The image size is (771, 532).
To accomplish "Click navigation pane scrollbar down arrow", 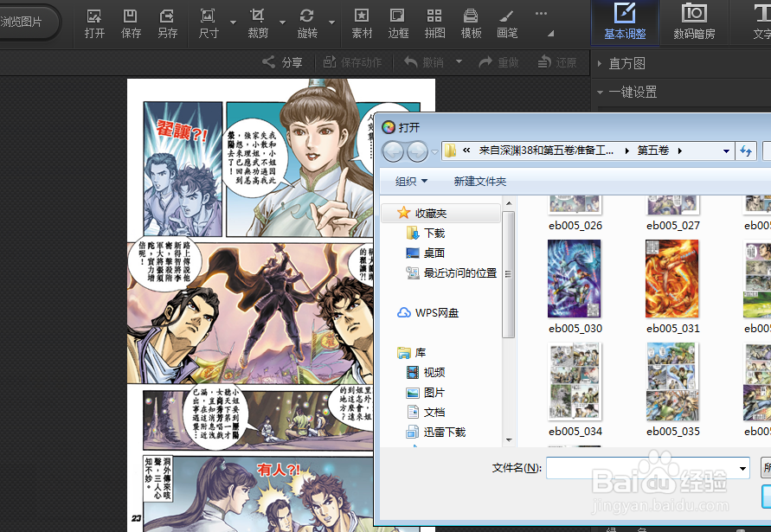I will [509, 440].
